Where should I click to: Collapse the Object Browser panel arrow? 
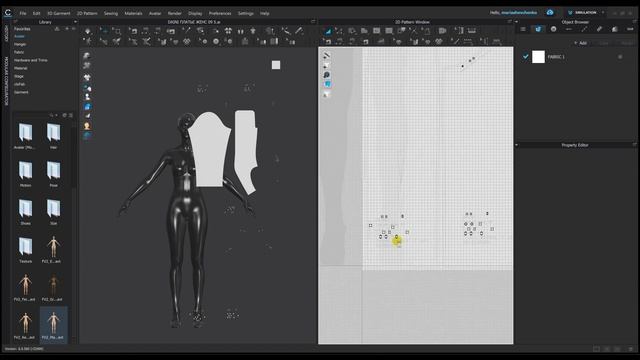[x=517, y=22]
